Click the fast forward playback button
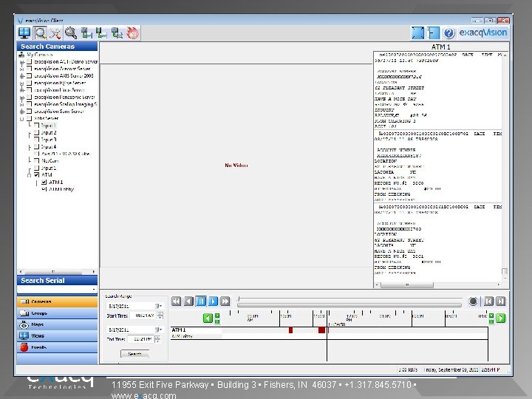Viewport: 532px width, 399px height. point(225,301)
